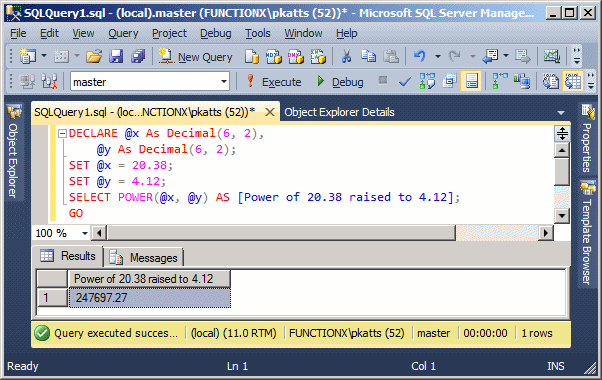Close the SQLQuery1.sql tab
602x380 pixels.
[x=270, y=112]
